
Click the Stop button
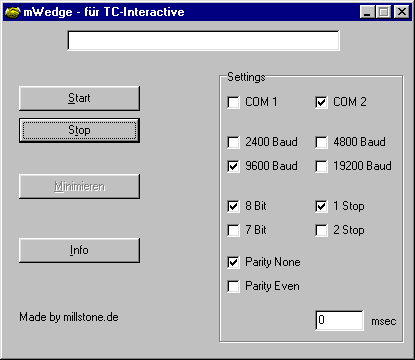(x=79, y=130)
